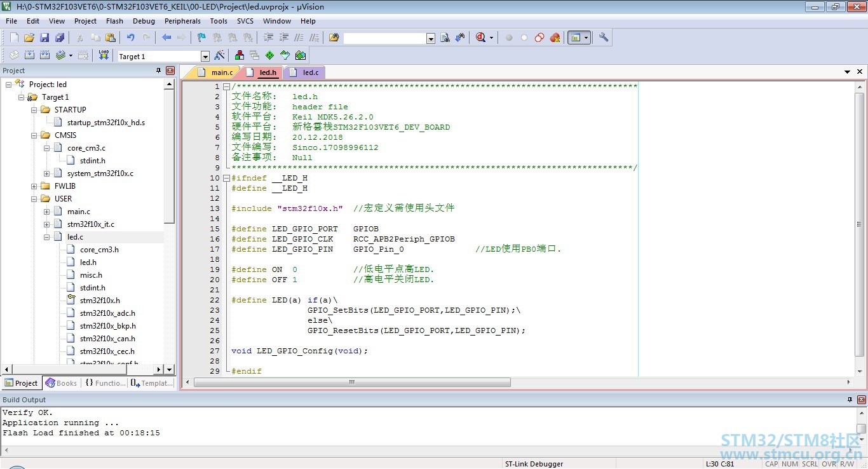868x469 pixels.
Task: Close the Project panel
Action: pyautogui.click(x=170, y=71)
